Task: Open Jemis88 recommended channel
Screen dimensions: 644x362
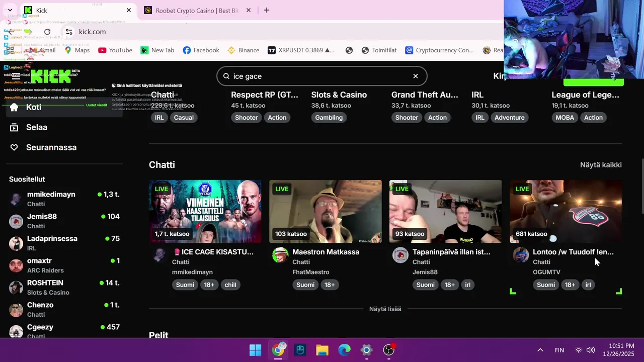Action: [x=64, y=221]
